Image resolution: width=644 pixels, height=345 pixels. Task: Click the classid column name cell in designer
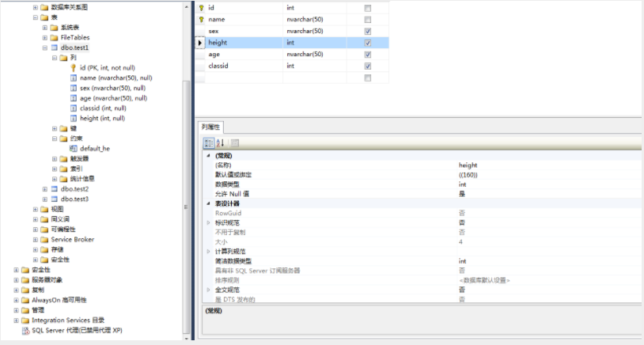(244, 66)
